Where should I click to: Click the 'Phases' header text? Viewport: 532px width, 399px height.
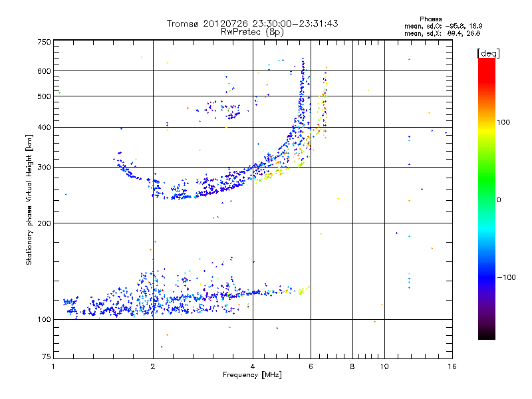point(430,19)
